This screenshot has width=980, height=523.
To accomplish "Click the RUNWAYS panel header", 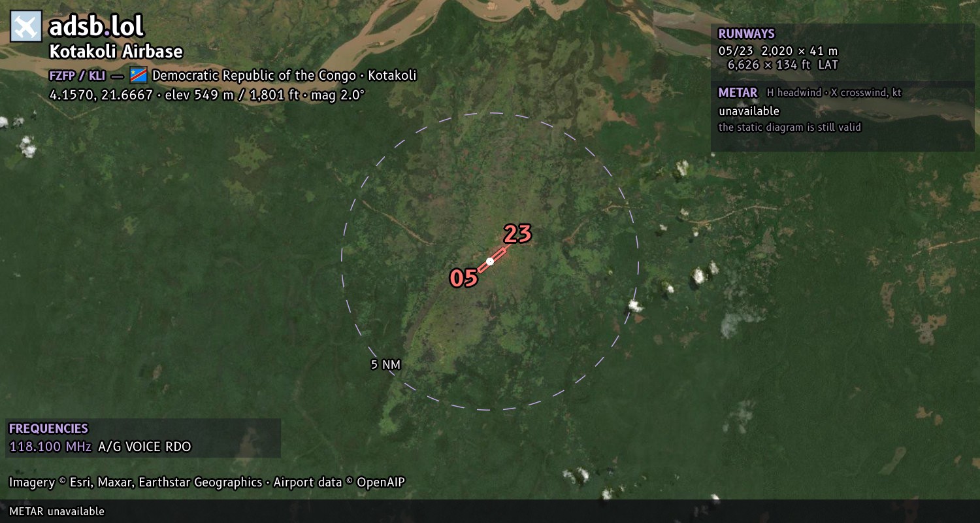I will 746,33.
